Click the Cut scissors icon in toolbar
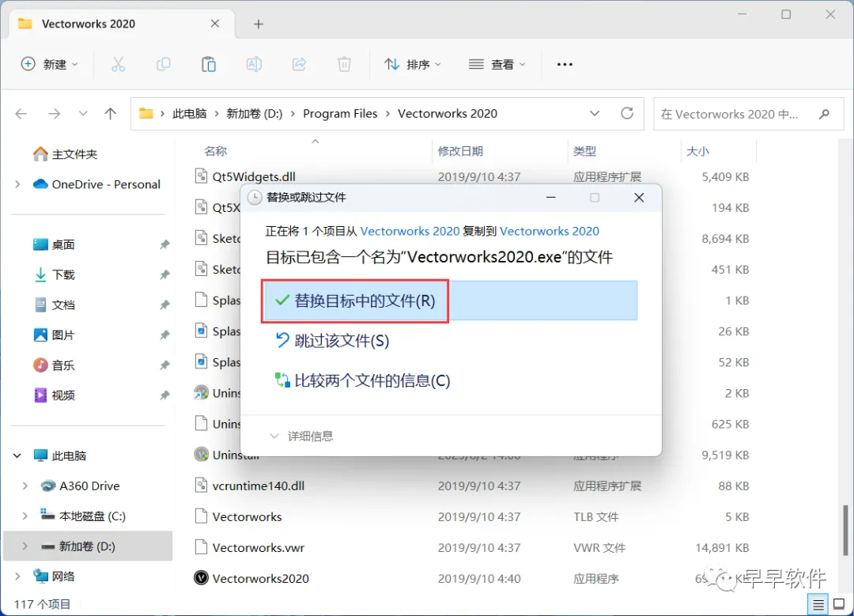This screenshot has height=616, width=854. [118, 64]
